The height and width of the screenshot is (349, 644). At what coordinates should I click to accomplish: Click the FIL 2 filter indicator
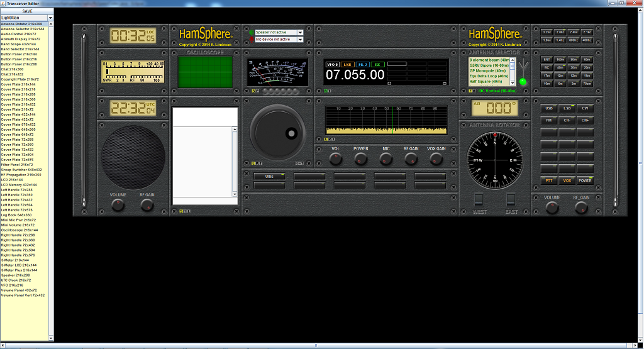[362, 65]
